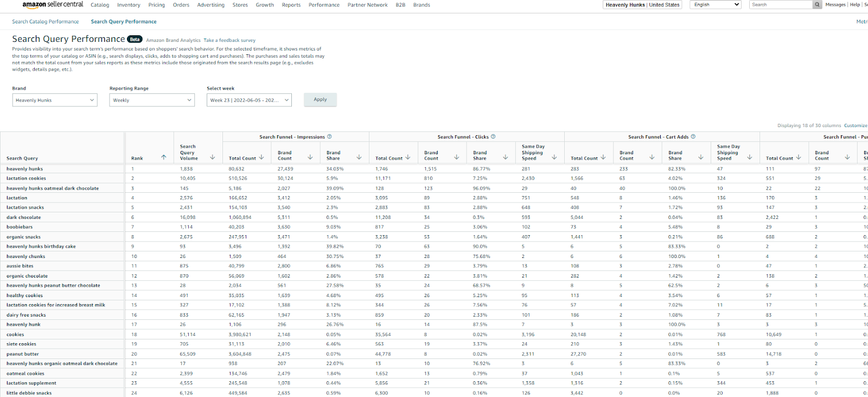Sort by Impressions Brand Count arrow
The image size is (868, 397).
310,157
